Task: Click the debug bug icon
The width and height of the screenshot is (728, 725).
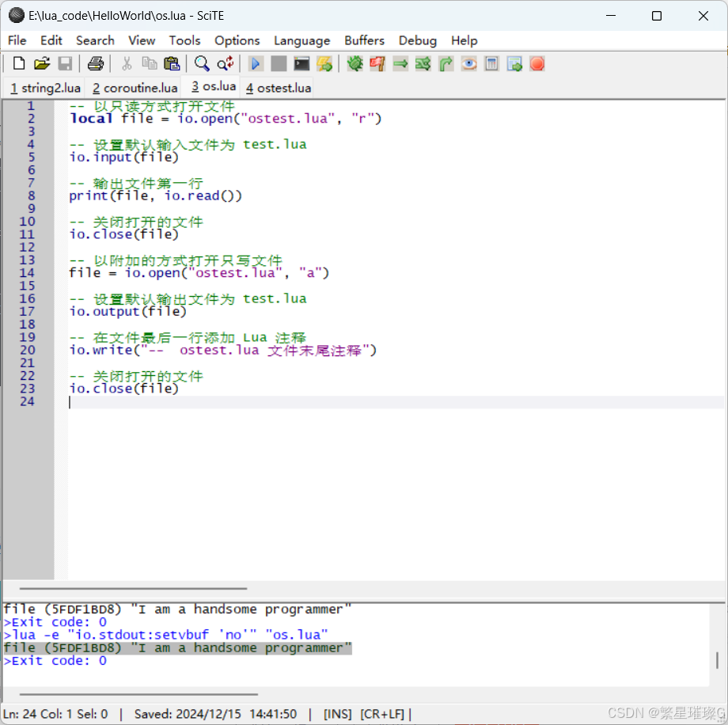Action: [355, 63]
